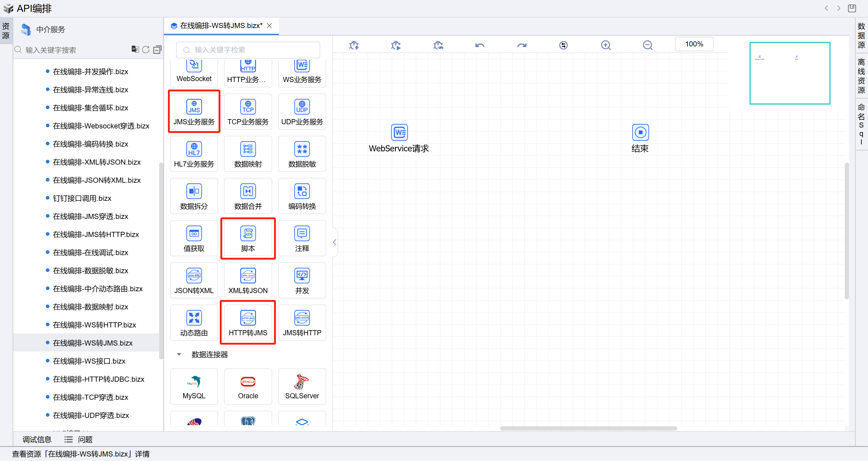Image resolution: width=868 pixels, height=461 pixels.
Task: Select the JMS业务服务 component icon
Action: (x=194, y=107)
